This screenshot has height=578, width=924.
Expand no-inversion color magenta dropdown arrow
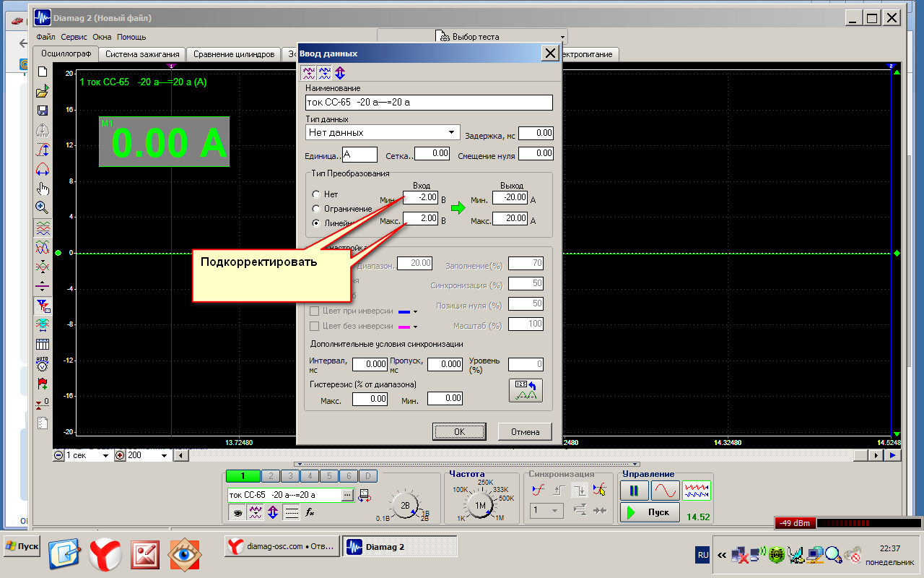coord(416,327)
